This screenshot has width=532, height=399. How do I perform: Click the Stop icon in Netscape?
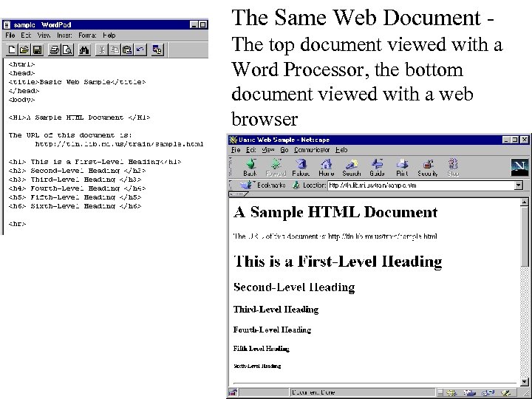click(x=453, y=168)
